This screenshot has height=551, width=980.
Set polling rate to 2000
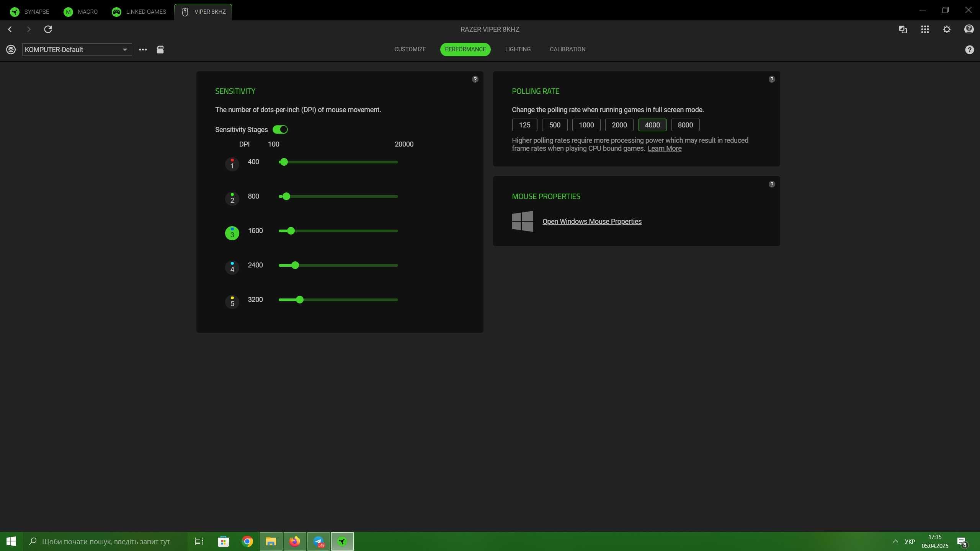[x=619, y=125]
